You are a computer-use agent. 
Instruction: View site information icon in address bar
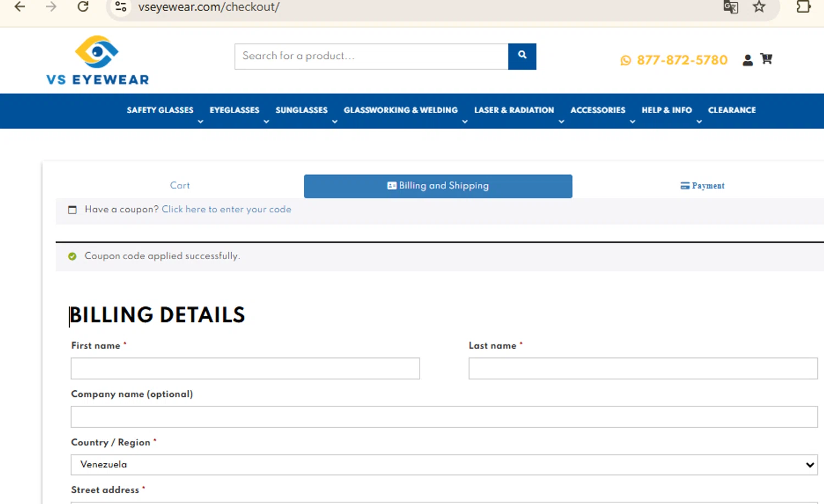pos(121,7)
